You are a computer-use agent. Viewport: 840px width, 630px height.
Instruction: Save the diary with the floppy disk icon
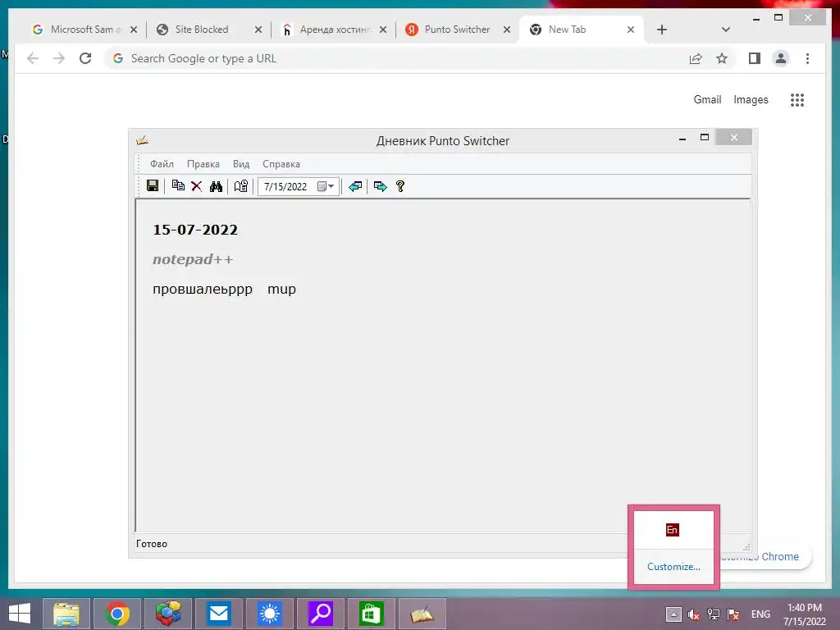(x=153, y=186)
